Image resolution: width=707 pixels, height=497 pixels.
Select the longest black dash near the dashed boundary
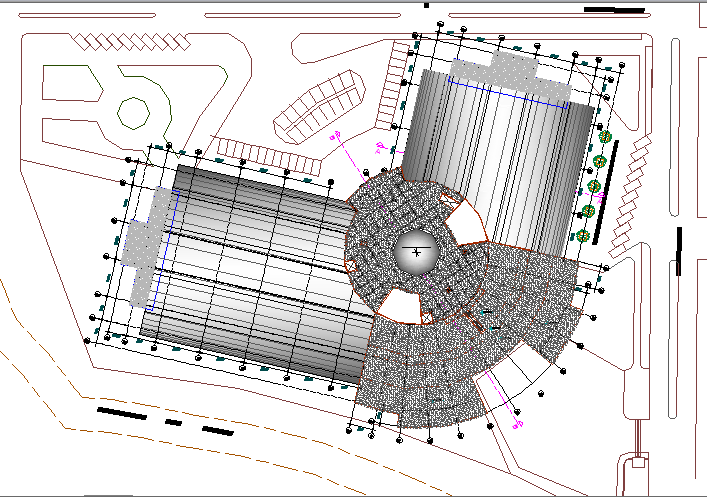pos(122,413)
